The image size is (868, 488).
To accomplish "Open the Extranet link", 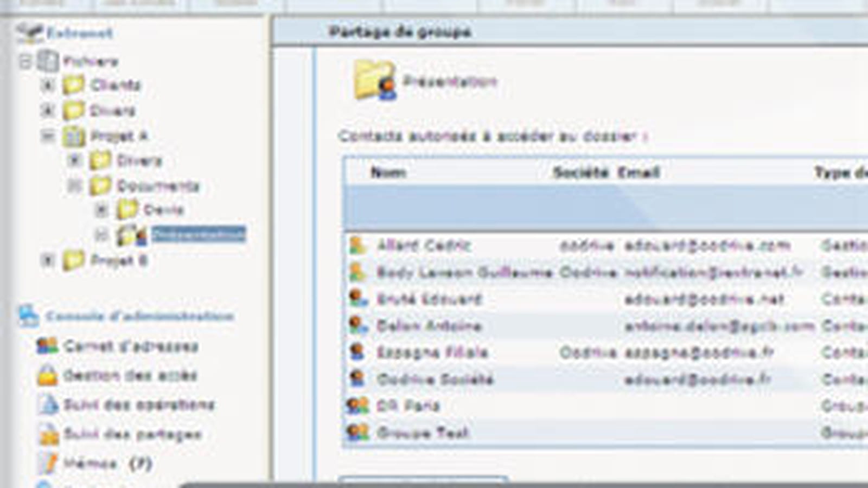I will [x=80, y=33].
